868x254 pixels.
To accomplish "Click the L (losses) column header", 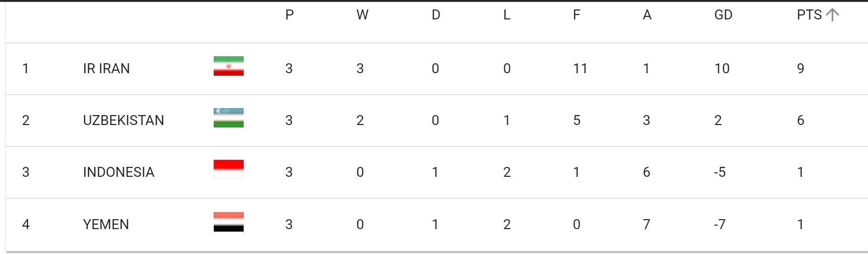I will 507,15.
